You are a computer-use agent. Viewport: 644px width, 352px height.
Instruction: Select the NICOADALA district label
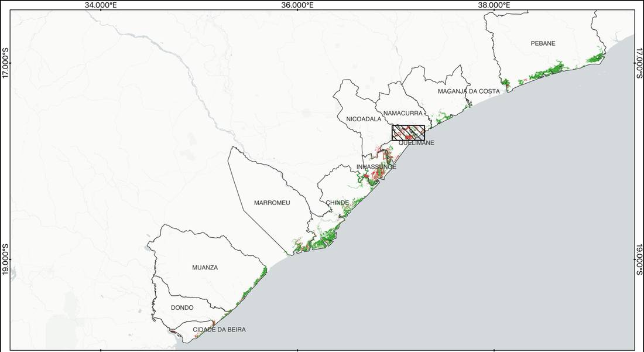point(364,119)
